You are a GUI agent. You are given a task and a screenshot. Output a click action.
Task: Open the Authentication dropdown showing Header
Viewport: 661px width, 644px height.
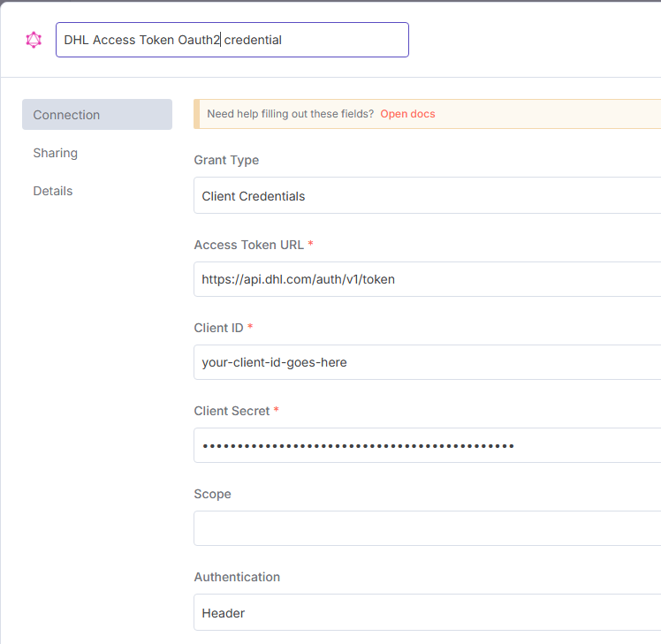click(x=427, y=612)
